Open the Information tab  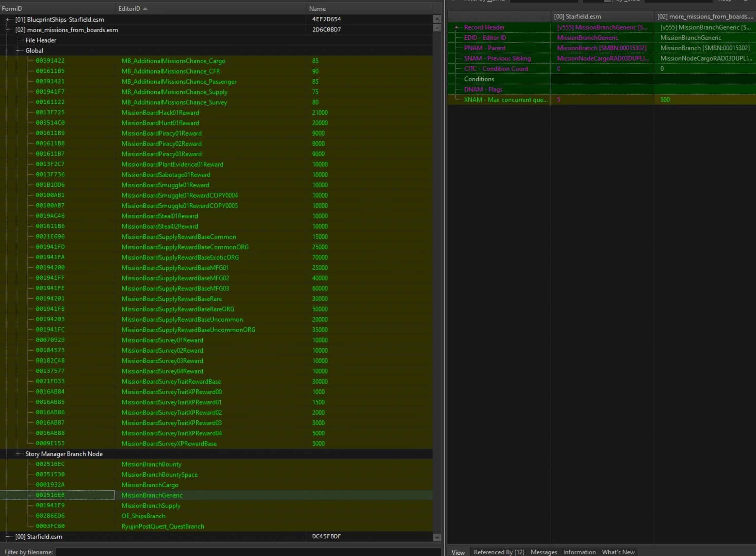579,552
